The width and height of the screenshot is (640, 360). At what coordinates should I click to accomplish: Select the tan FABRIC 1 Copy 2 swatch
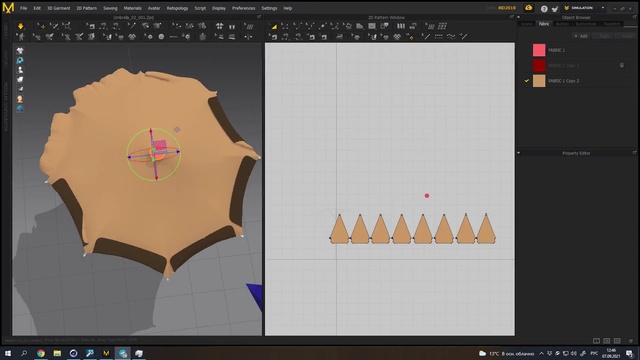click(x=539, y=81)
